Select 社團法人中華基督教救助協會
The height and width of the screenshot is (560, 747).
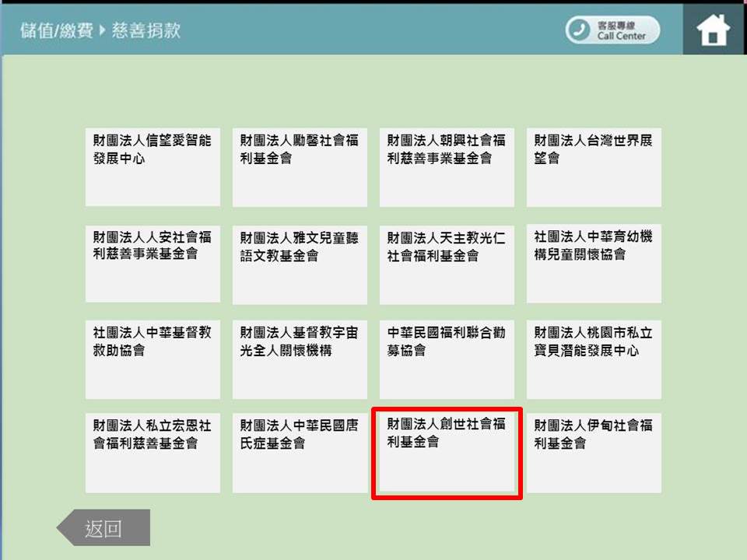[153, 359]
